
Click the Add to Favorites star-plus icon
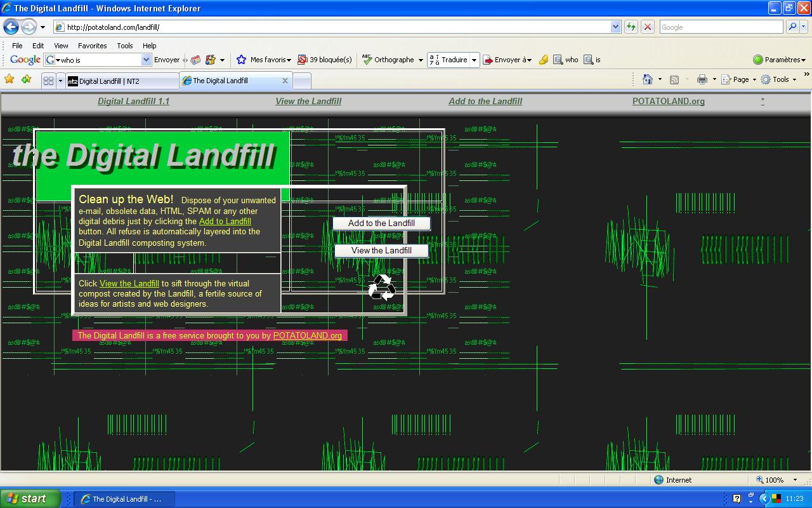[x=26, y=79]
